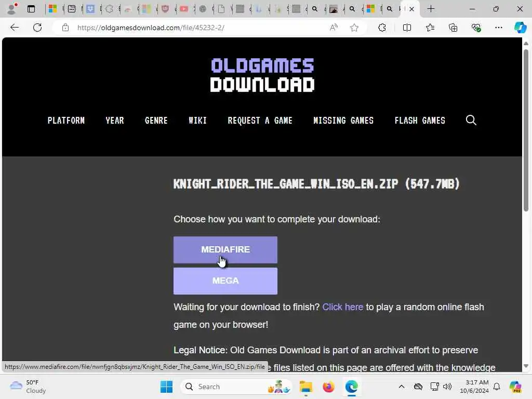View site information lock icon

pyautogui.click(x=65, y=28)
